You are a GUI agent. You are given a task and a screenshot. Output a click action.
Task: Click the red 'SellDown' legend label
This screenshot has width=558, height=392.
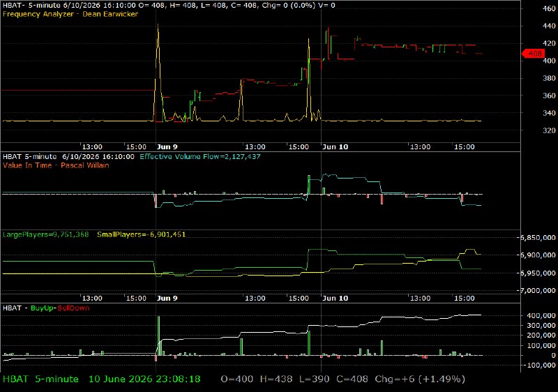[73, 308]
